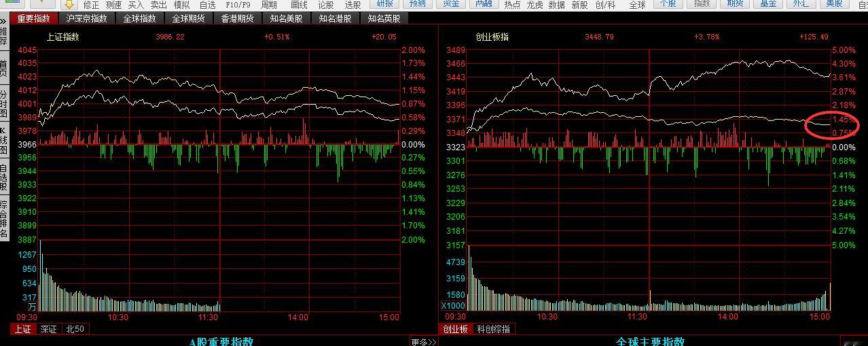Switch to the 全球指数 tab
This screenshot has height=346, width=868.
coord(139,18)
